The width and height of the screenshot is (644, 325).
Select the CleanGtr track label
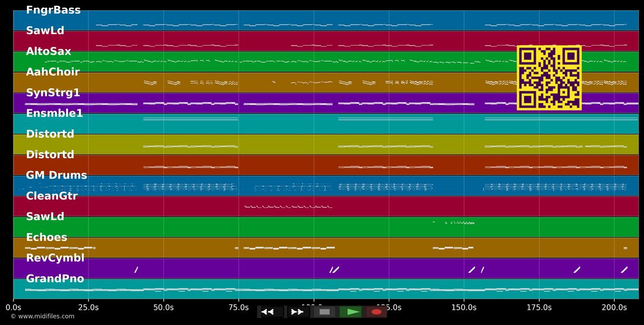pos(52,196)
